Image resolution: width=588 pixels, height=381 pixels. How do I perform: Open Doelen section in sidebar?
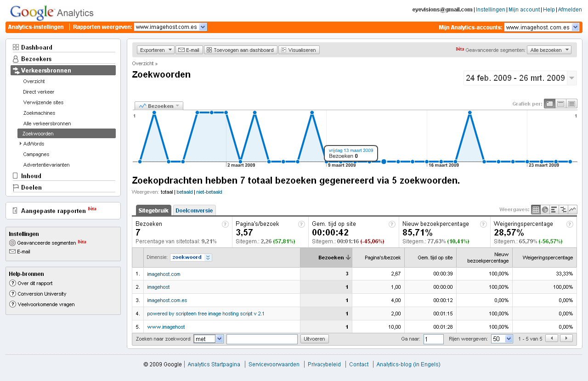pyautogui.click(x=31, y=187)
